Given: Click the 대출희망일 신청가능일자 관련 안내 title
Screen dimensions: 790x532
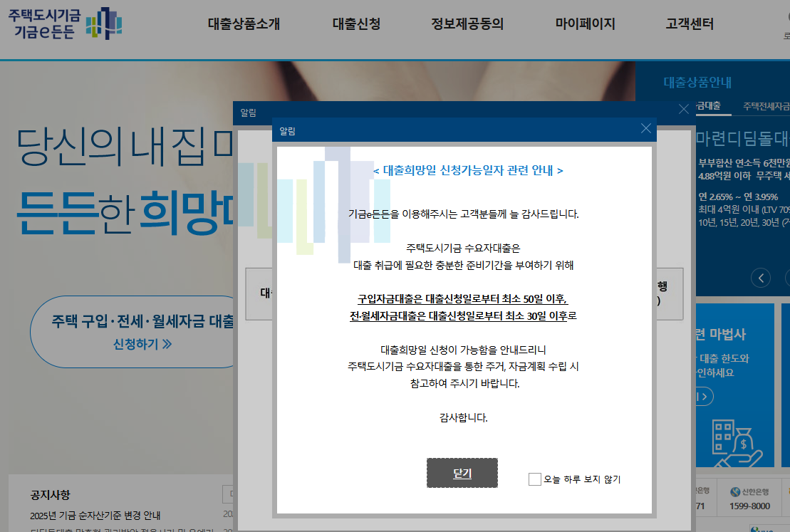Looking at the screenshot, I should click(467, 170).
